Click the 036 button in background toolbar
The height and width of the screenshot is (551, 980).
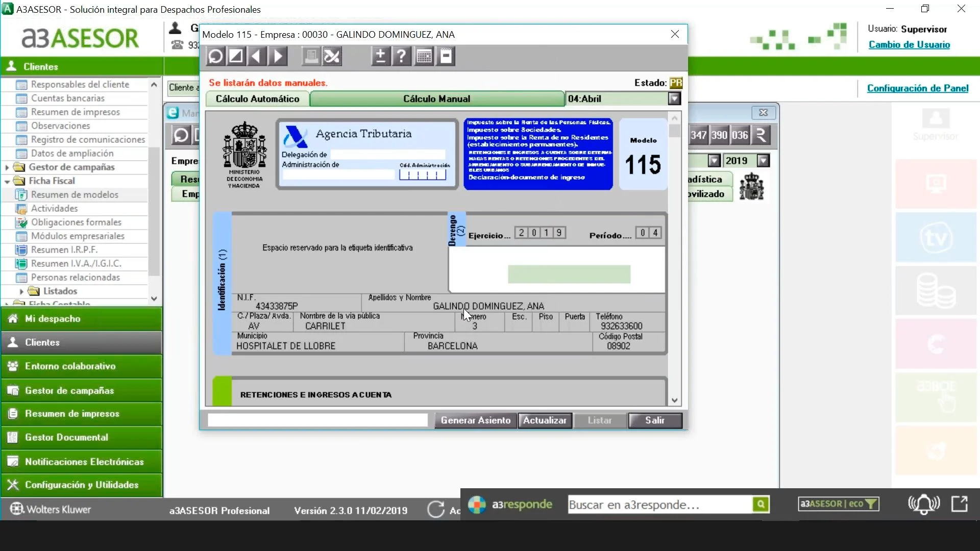click(x=740, y=135)
